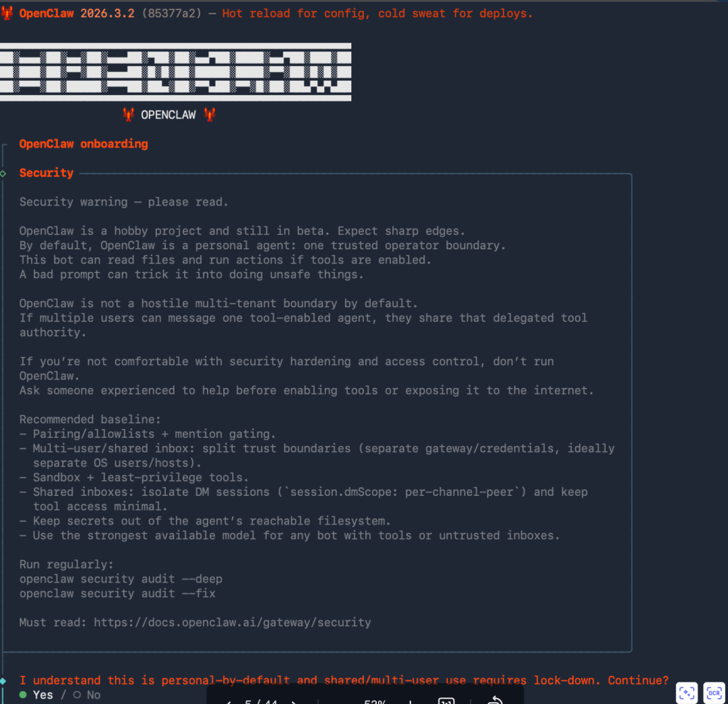Click the 'OpenClaw is not a hostile multi-tenant' line
The height and width of the screenshot is (704, 728).
(x=218, y=303)
